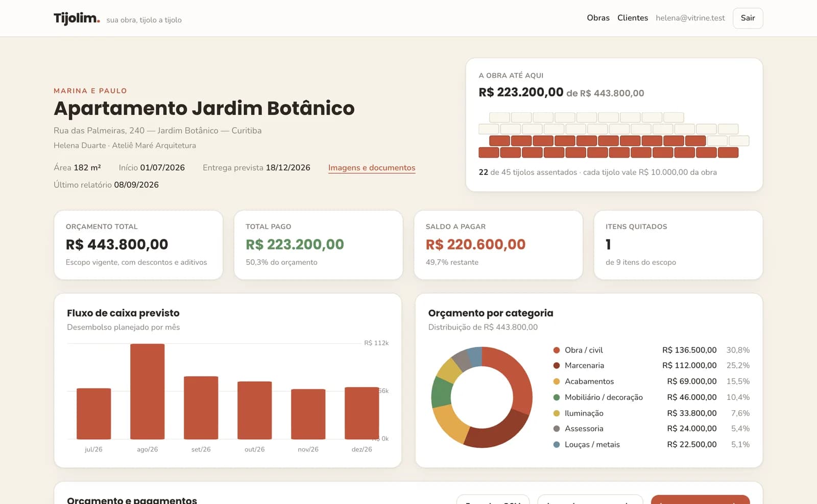
Task: Click the 25,2% percentage value
Action: coord(738,366)
